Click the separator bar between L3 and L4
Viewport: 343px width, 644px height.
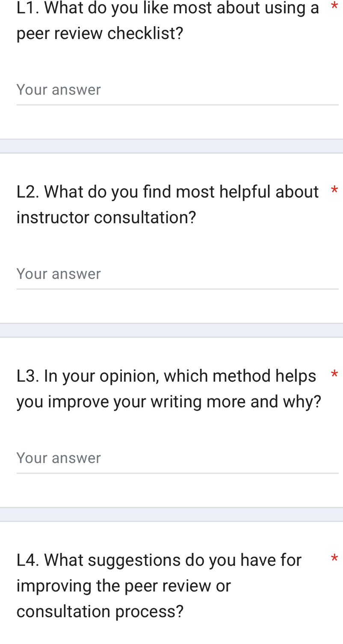(171, 514)
